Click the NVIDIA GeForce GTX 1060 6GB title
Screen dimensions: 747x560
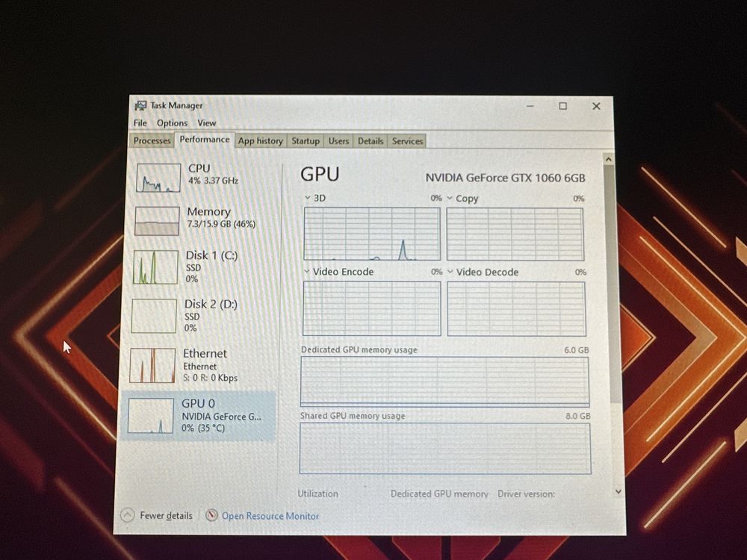pyautogui.click(x=505, y=178)
